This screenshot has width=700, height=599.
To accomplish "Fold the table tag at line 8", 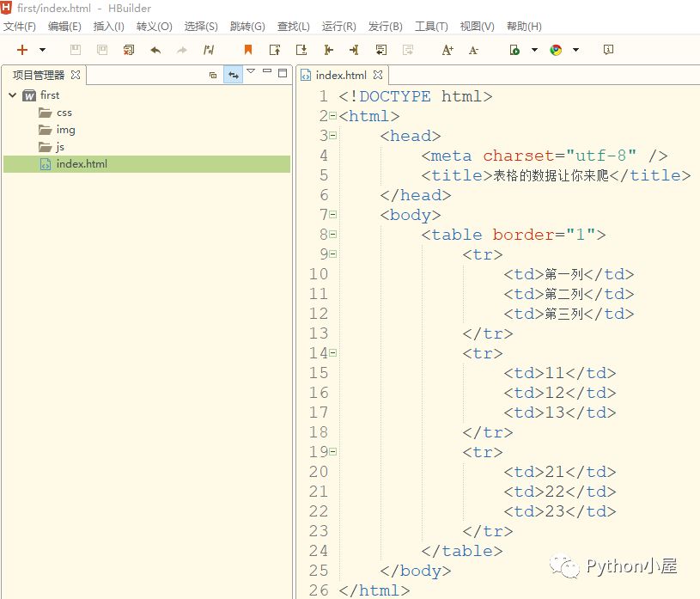I will (x=333, y=234).
